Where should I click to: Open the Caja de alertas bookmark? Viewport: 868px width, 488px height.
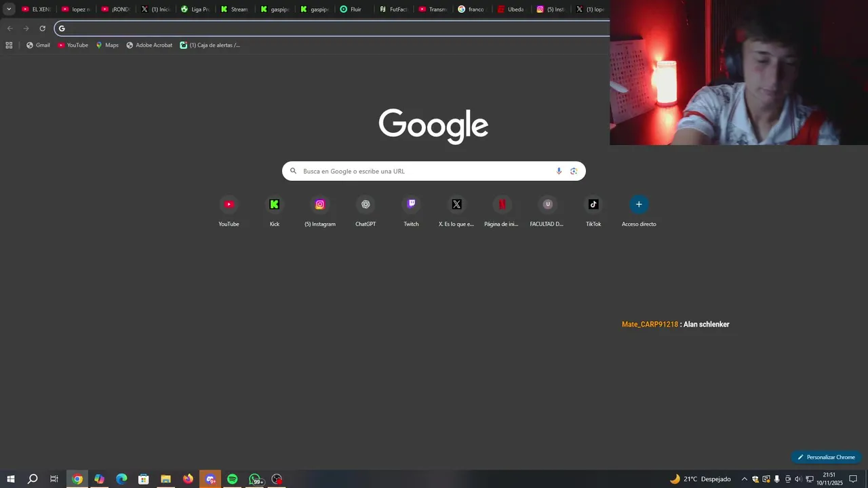pyautogui.click(x=210, y=45)
